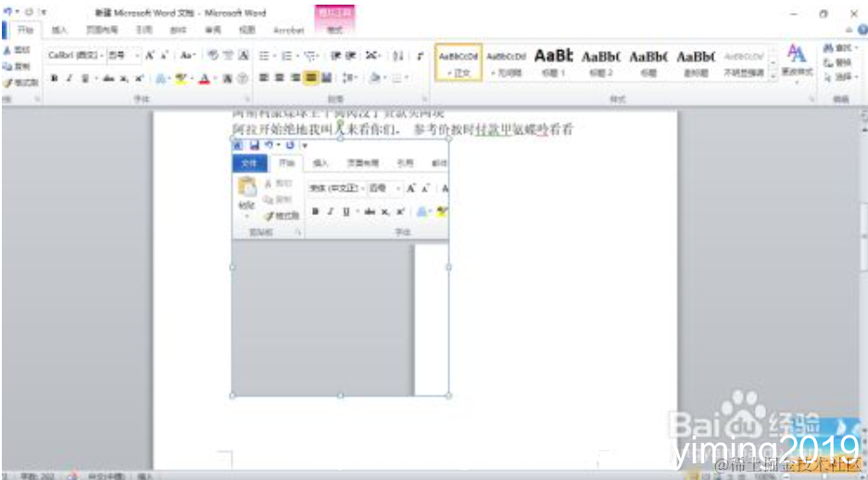Click the Character Shading icon

tap(227, 79)
